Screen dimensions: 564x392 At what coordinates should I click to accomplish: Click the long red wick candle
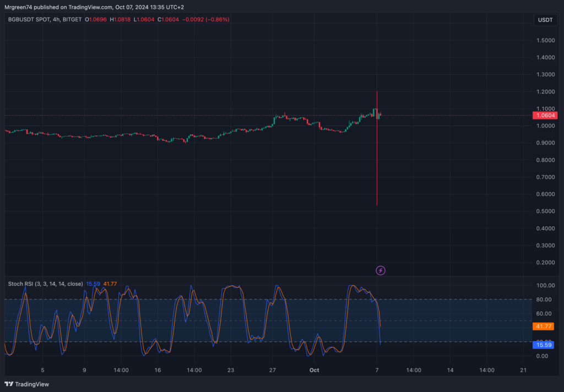[x=377, y=165]
